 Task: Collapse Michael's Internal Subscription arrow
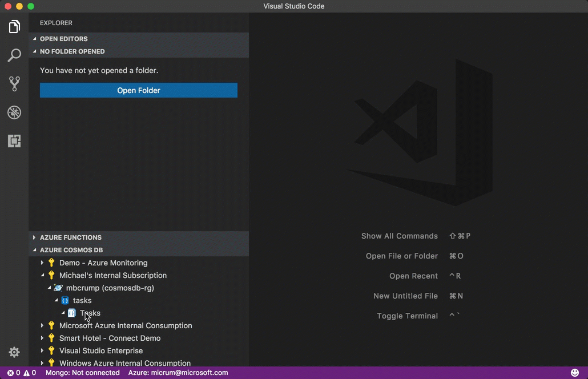coord(42,275)
